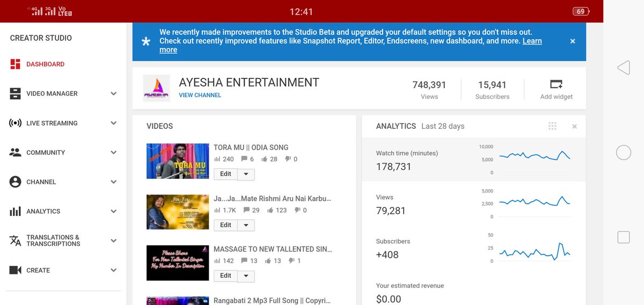Open Edit dropdown arrow for TORA MU
This screenshot has height=305, width=644.
click(x=246, y=174)
